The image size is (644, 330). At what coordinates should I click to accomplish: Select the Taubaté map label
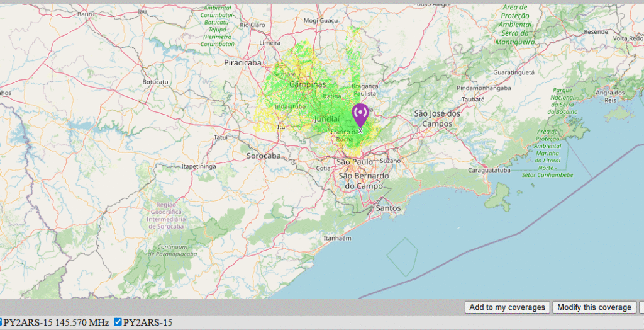pyautogui.click(x=473, y=99)
